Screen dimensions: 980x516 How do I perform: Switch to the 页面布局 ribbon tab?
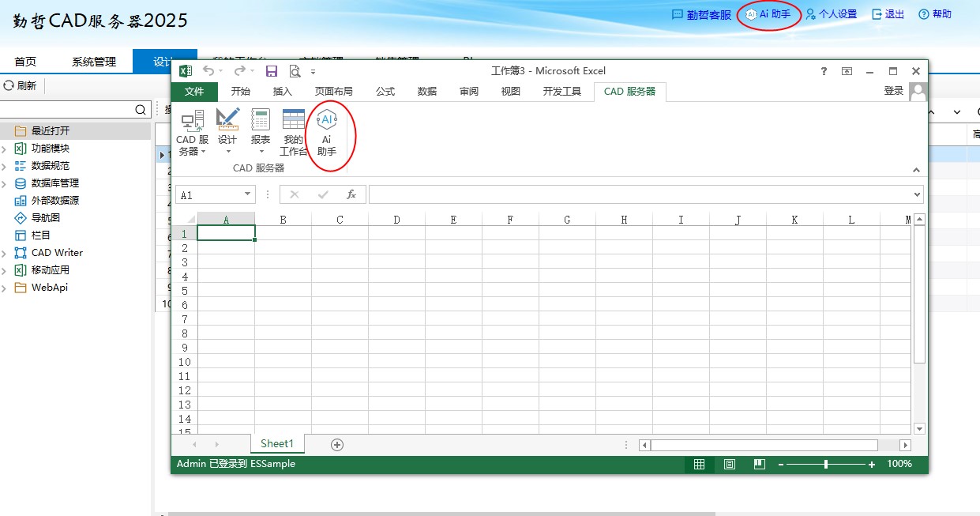tap(333, 92)
